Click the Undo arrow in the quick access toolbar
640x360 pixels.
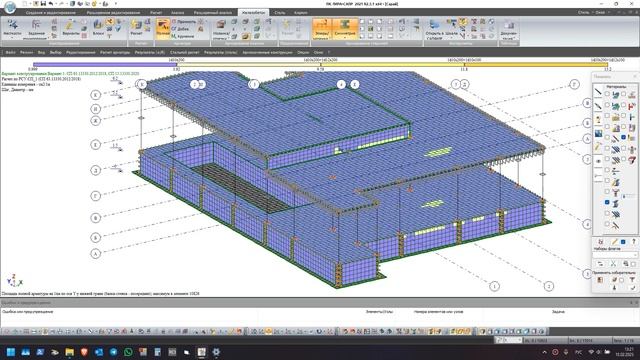click(x=51, y=4)
